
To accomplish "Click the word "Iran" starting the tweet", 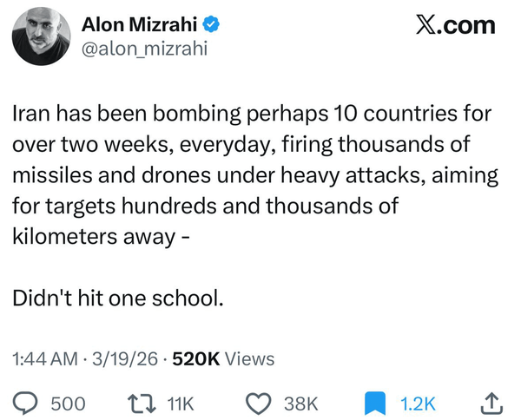I will (x=33, y=113).
